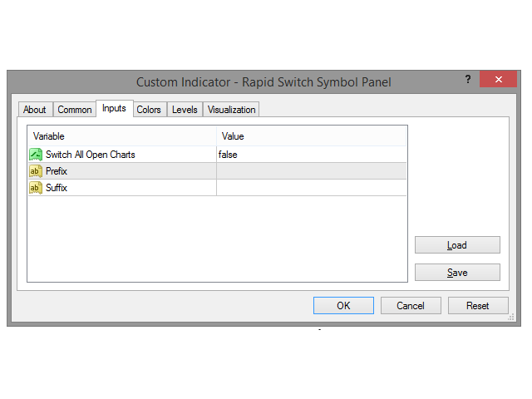
Task: Click the empty Suffix value field
Action: pyautogui.click(x=311, y=188)
